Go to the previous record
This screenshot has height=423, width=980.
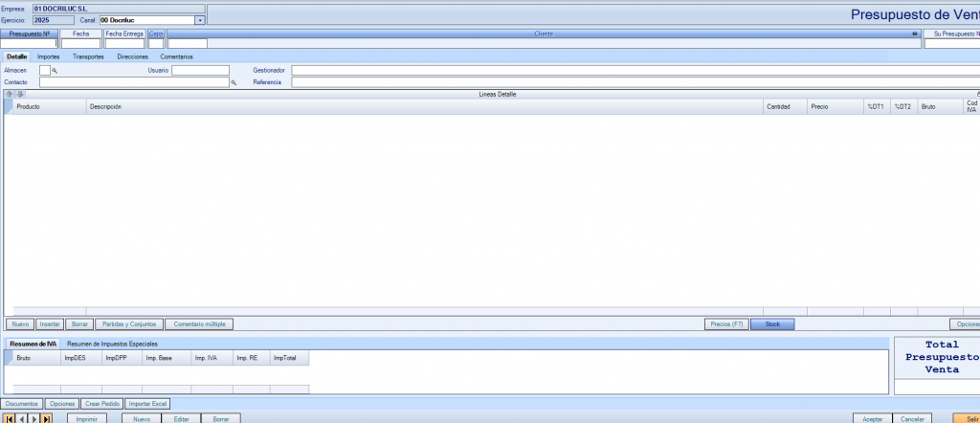point(22,418)
